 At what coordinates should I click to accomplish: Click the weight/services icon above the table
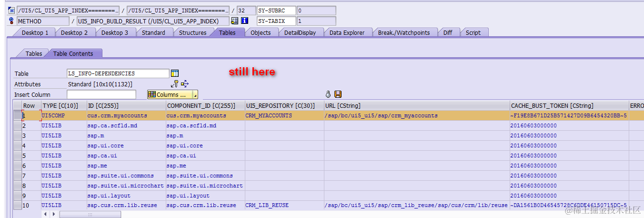click(328, 94)
